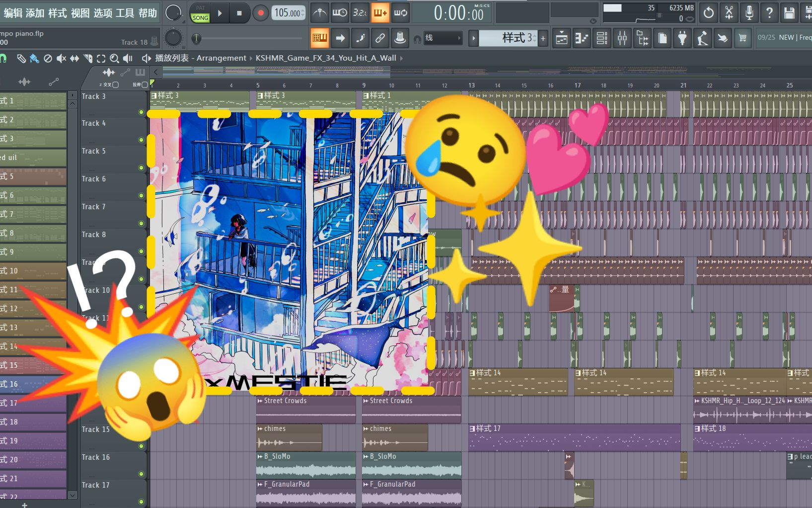Viewport: 812px width, 508px height.
Task: Open the tempo tapper icon
Action: (x=703, y=38)
